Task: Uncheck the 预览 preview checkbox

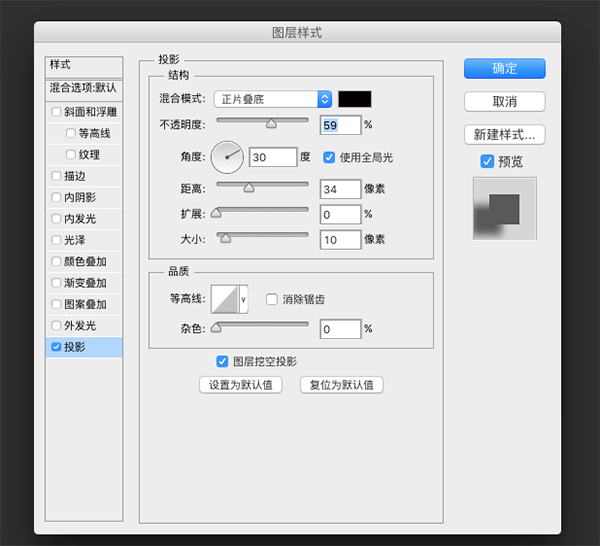Action: [x=487, y=161]
